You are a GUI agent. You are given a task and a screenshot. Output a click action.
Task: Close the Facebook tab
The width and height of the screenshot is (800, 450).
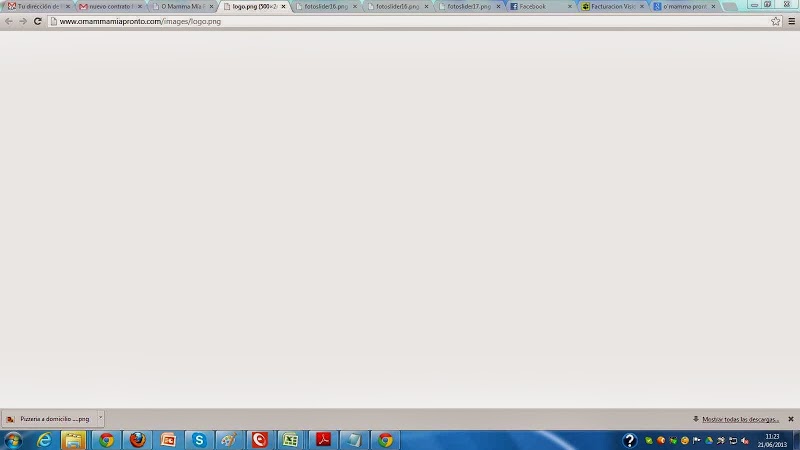(x=569, y=7)
